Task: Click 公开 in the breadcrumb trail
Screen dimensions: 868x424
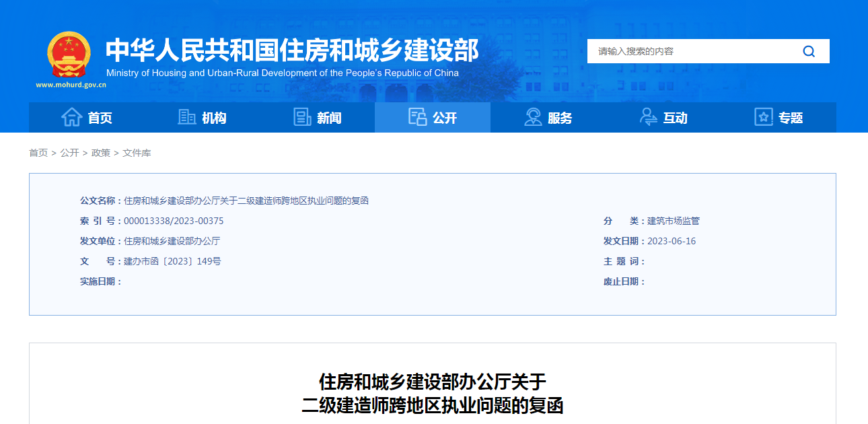Action: click(69, 153)
